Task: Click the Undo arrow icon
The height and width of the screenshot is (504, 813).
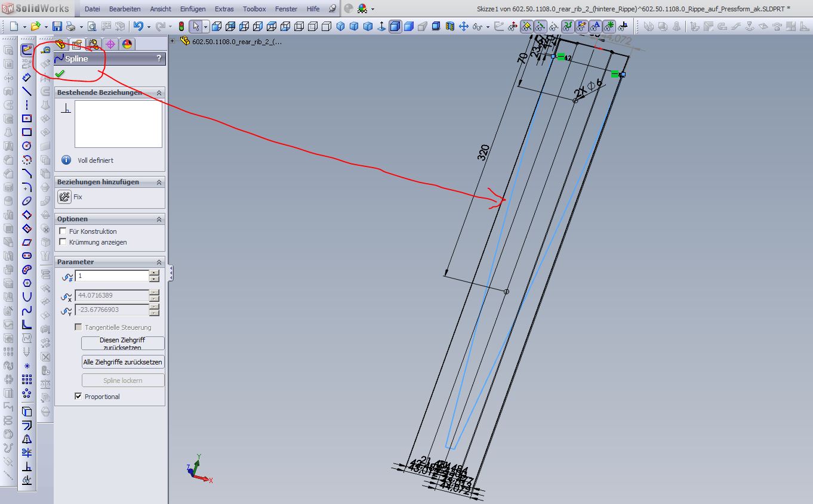Action: coord(138,27)
